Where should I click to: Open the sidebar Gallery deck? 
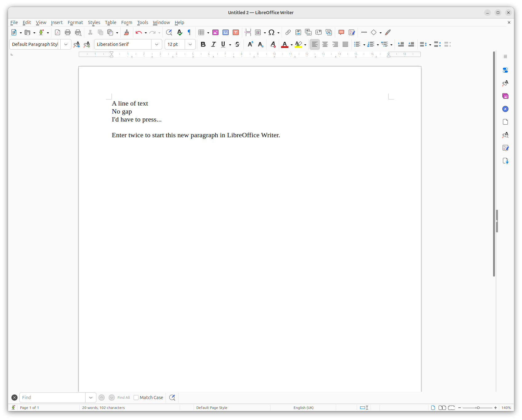[x=505, y=96]
